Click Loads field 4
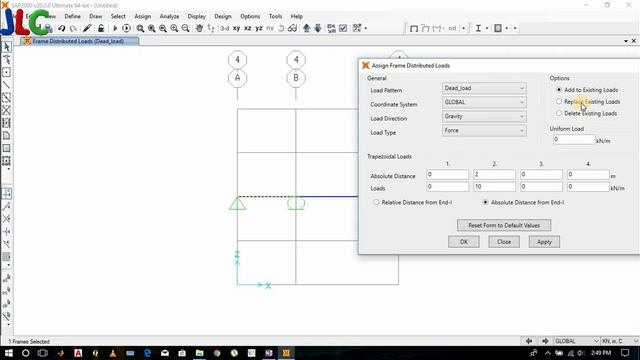640x360 pixels. (x=588, y=187)
